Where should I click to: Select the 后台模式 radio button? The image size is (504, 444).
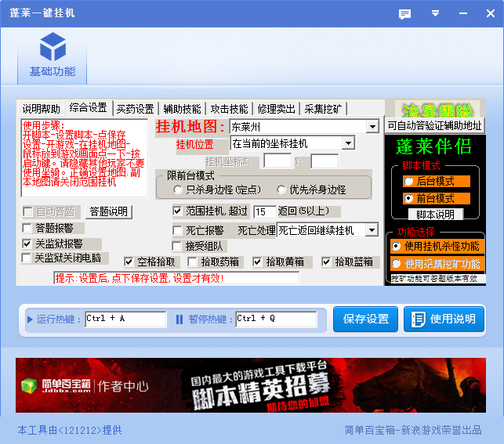(408, 181)
